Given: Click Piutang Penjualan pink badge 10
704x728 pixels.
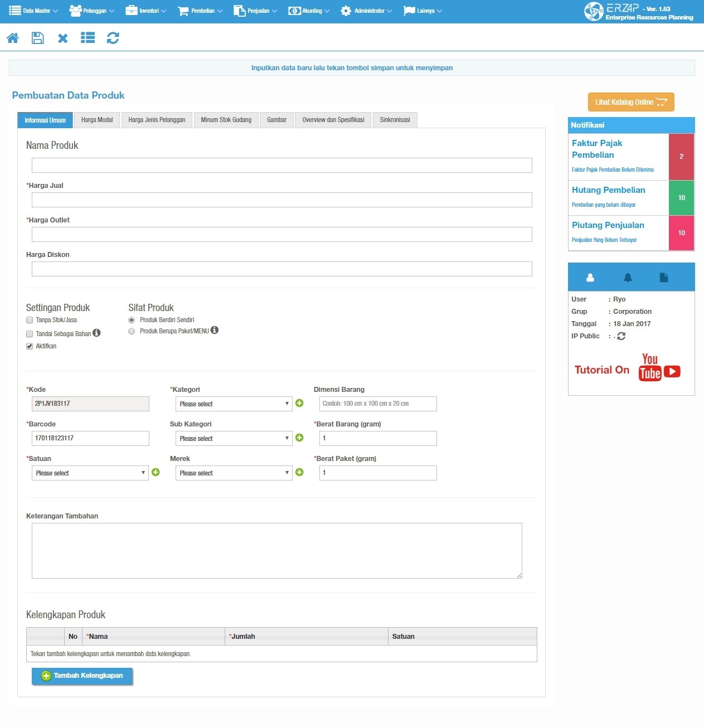Looking at the screenshot, I should point(681,233).
